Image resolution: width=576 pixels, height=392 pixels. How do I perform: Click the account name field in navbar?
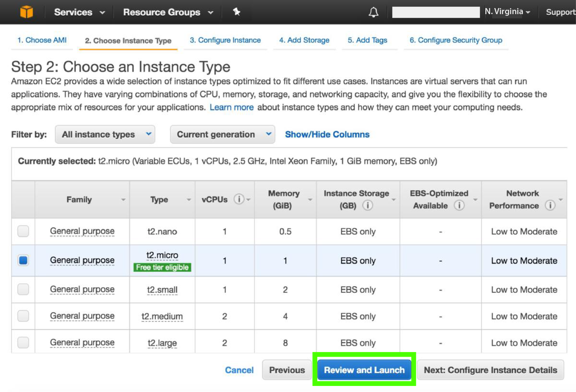click(436, 12)
